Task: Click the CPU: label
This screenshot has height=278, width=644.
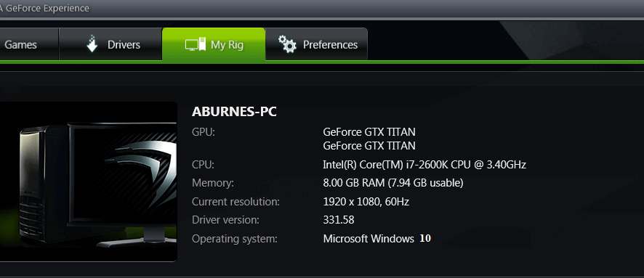Action: (203, 165)
